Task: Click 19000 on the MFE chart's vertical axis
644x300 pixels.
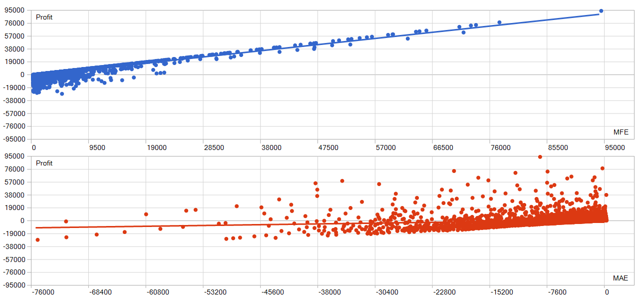Action: click(x=14, y=62)
